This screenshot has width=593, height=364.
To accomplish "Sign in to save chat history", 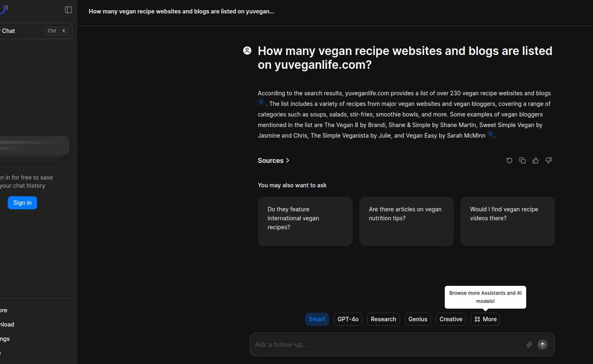I will coord(22,203).
